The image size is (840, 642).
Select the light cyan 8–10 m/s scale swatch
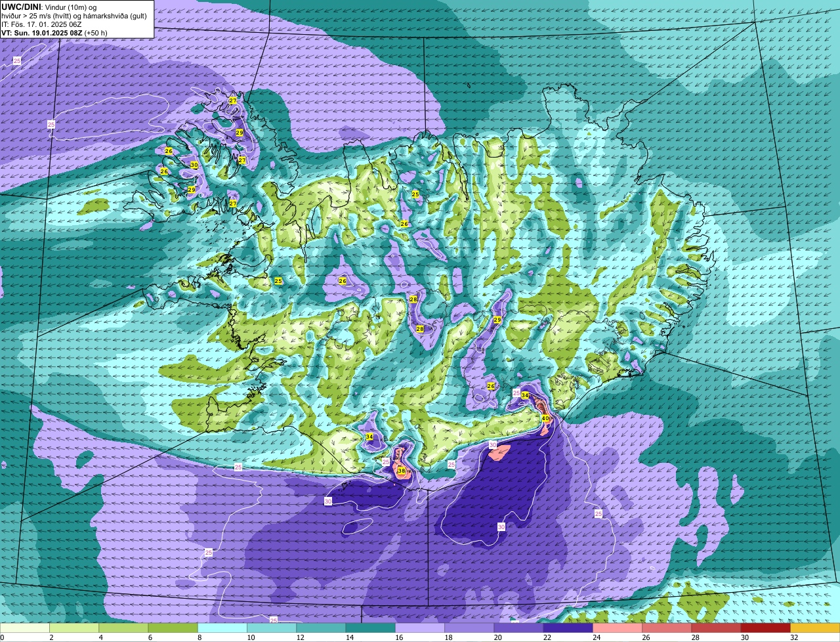[222, 628]
